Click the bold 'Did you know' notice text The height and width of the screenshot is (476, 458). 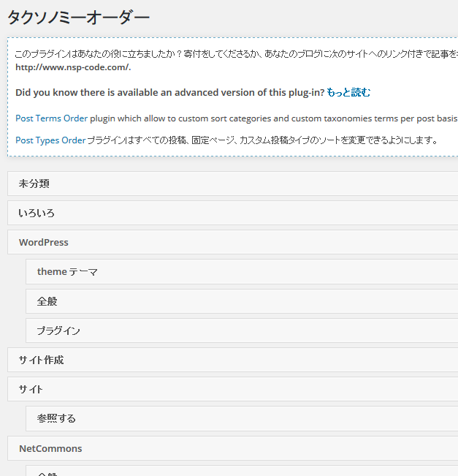pyautogui.click(x=169, y=92)
